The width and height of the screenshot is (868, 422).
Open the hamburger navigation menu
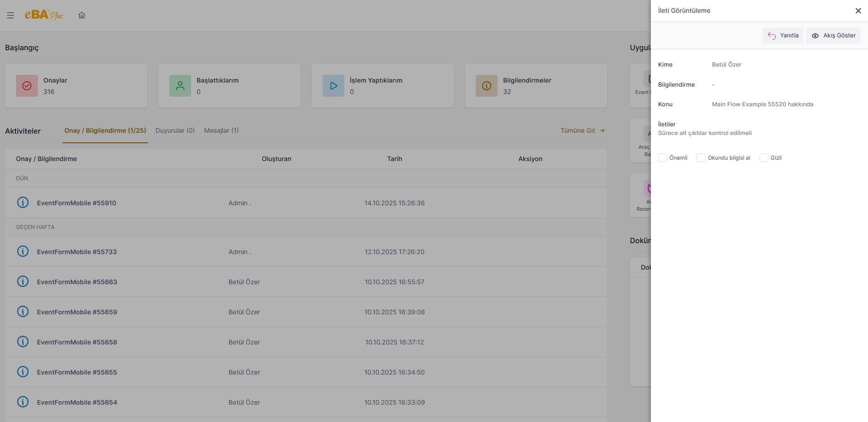click(10, 16)
